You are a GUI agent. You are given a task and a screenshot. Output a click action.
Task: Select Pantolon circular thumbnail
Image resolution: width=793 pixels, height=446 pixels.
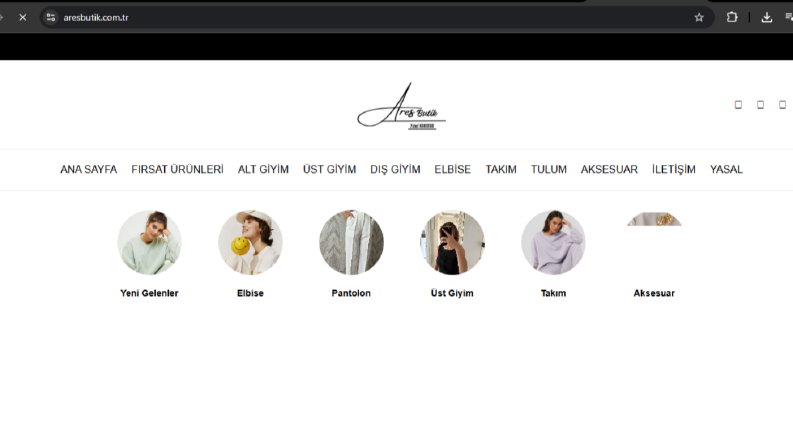point(351,242)
